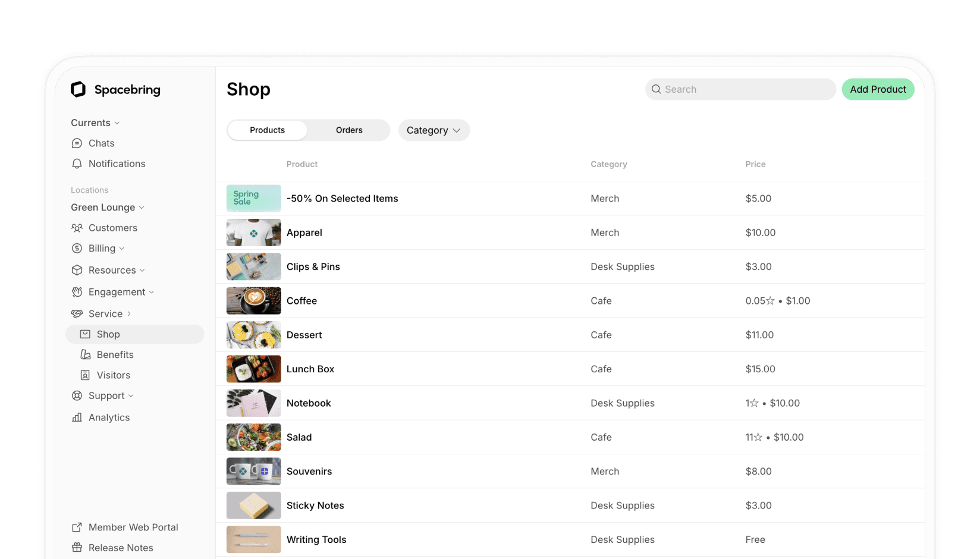Screen dimensions: 980x559
Task: Click the Add Product button
Action: [x=878, y=89]
